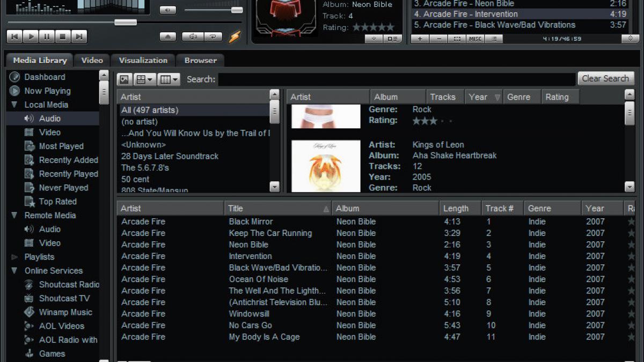Click the remove (−) button in playlist

[438, 39]
